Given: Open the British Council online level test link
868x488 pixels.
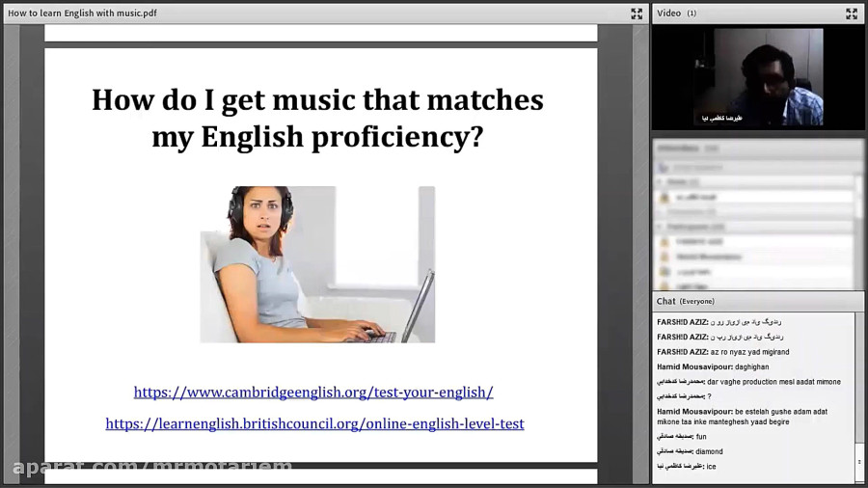Looking at the screenshot, I should point(314,423).
